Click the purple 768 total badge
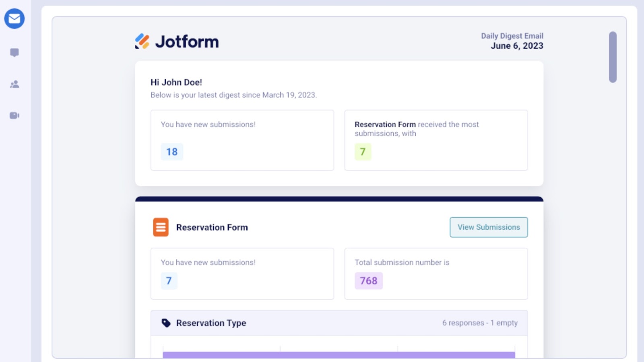Image resolution: width=644 pixels, height=362 pixels. point(368,281)
